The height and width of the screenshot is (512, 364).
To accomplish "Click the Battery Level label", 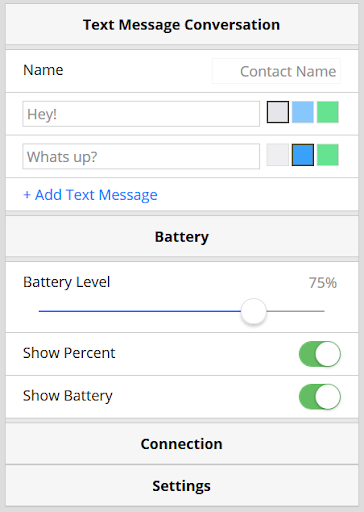I will (x=67, y=282).
